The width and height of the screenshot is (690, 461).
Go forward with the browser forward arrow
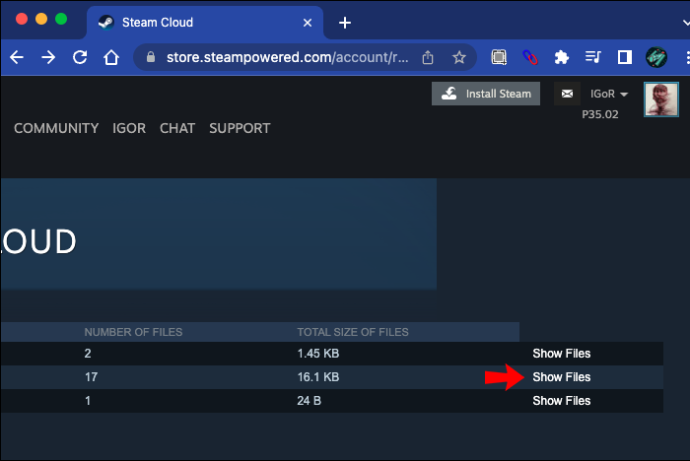coord(48,57)
